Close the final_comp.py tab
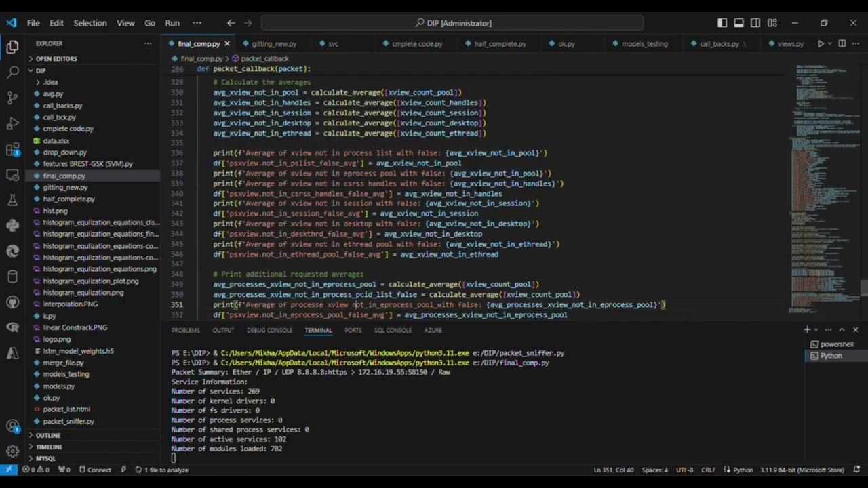Image resolution: width=868 pixels, height=488 pixels. point(226,44)
